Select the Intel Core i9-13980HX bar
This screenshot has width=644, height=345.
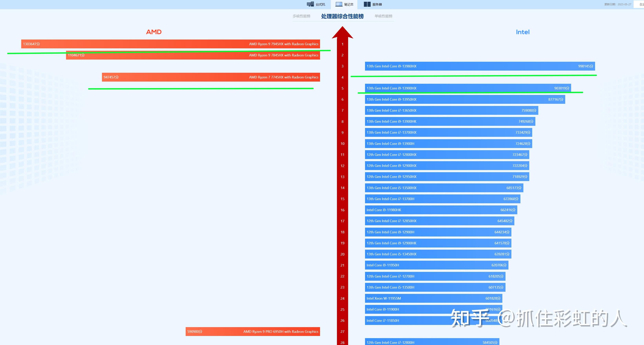point(480,66)
